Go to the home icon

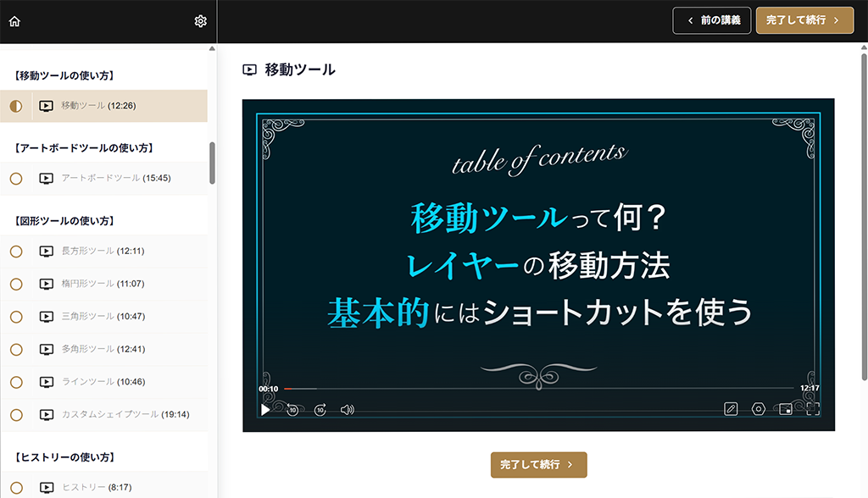pyautogui.click(x=14, y=21)
